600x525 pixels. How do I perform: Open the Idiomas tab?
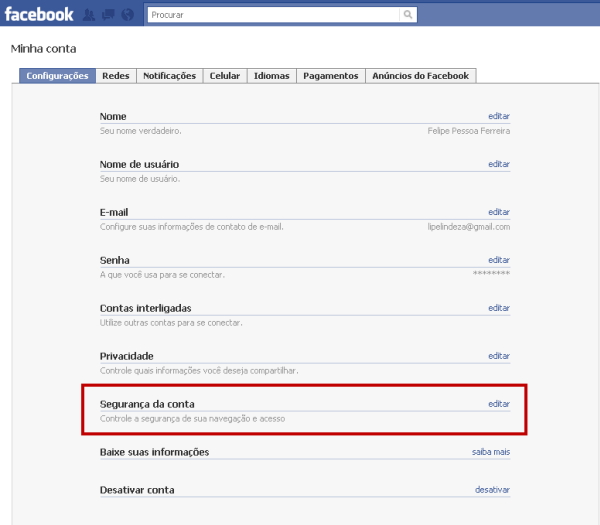point(272,76)
